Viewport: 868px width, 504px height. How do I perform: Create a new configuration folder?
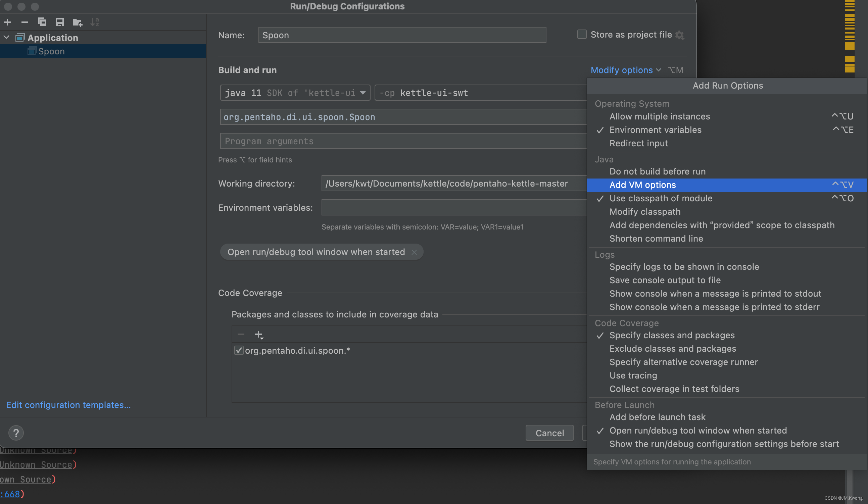point(77,22)
